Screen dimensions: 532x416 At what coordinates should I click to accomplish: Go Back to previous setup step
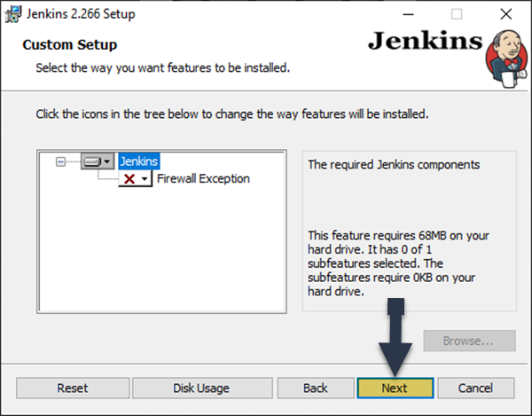point(316,388)
